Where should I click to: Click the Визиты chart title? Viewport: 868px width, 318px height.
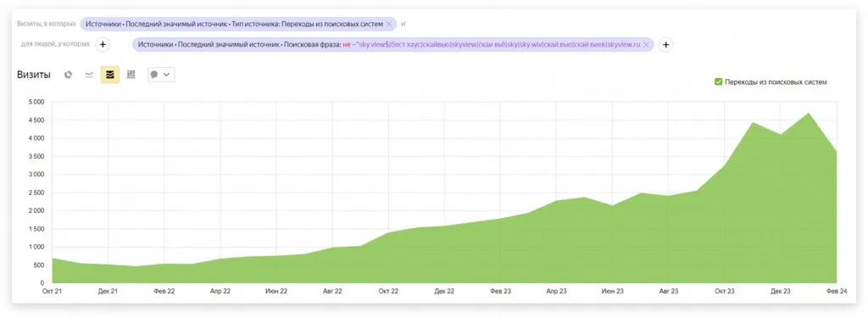point(34,75)
